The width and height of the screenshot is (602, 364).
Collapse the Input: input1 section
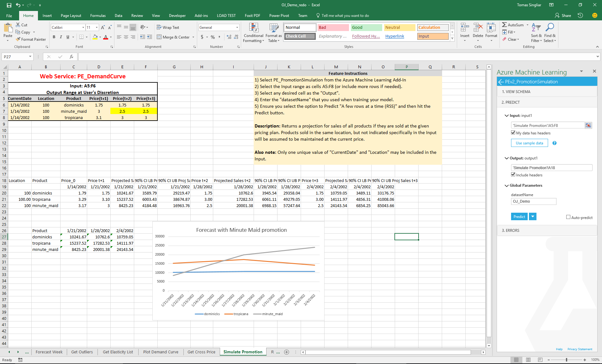(x=507, y=116)
